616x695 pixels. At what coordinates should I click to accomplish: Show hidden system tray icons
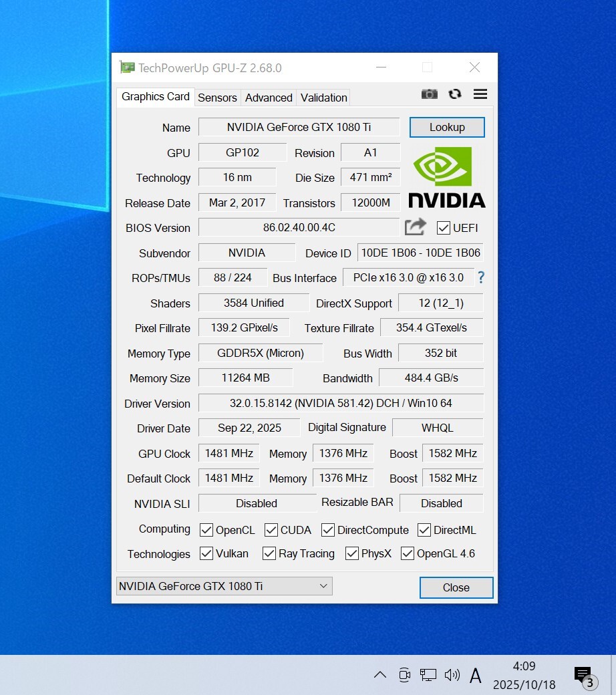point(379,675)
